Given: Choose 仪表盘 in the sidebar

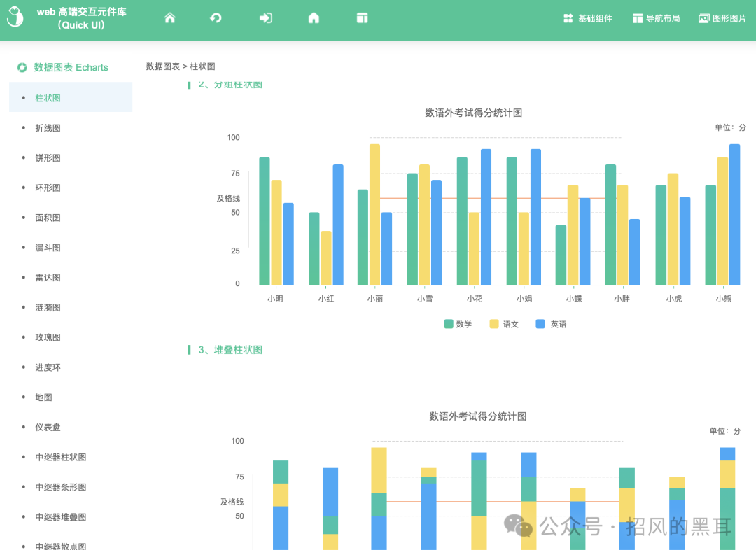Looking at the screenshot, I should point(48,427).
